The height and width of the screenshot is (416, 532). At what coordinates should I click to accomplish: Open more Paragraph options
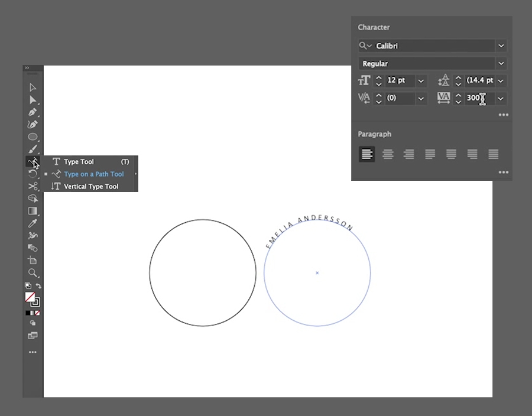point(504,172)
